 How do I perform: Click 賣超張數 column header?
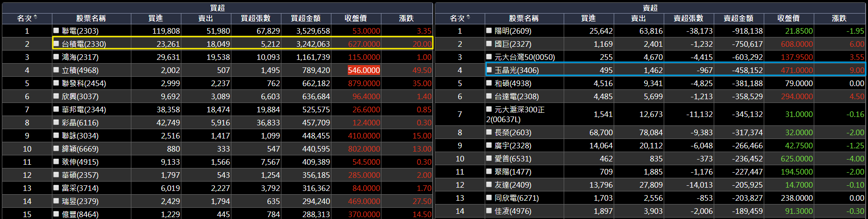point(689,18)
